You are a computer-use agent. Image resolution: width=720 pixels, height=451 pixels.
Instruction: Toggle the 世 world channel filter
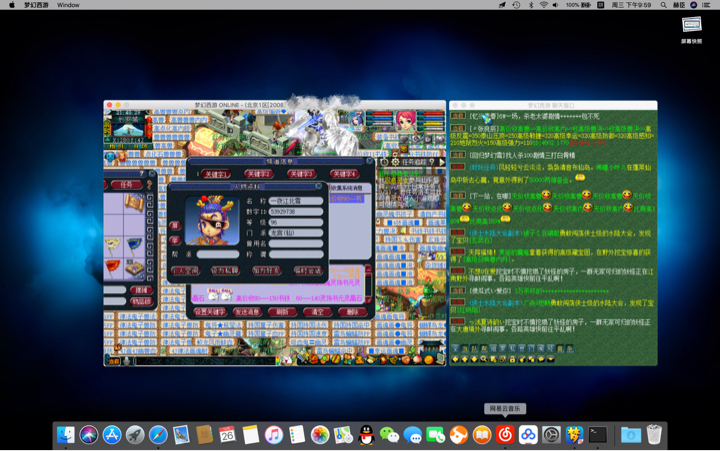click(x=522, y=349)
